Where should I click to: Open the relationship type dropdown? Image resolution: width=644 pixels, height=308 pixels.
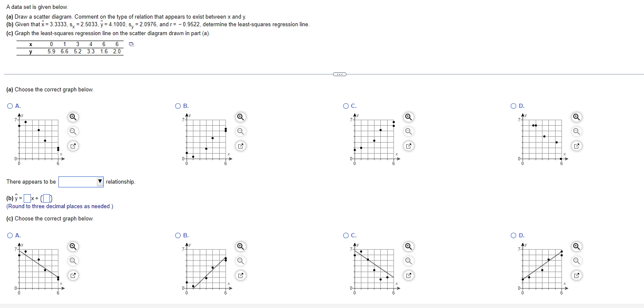(x=99, y=181)
